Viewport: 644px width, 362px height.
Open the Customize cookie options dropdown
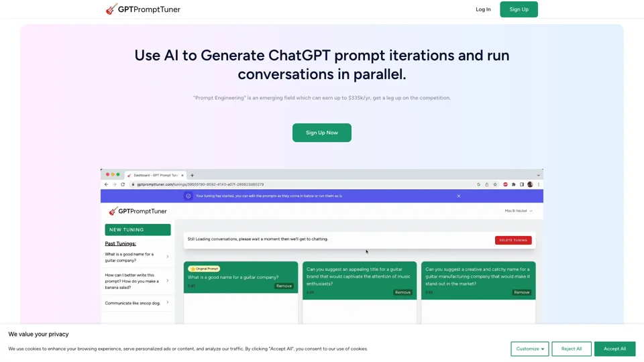[x=530, y=349]
